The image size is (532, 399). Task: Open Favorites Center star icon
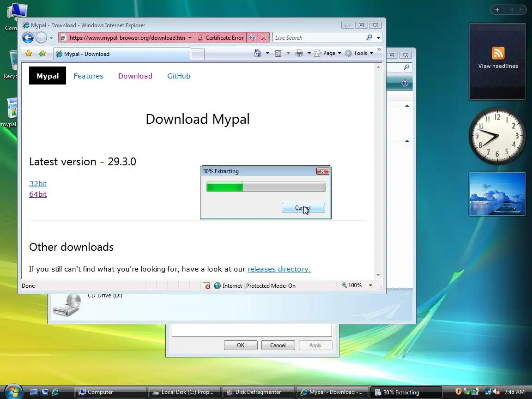[29, 53]
